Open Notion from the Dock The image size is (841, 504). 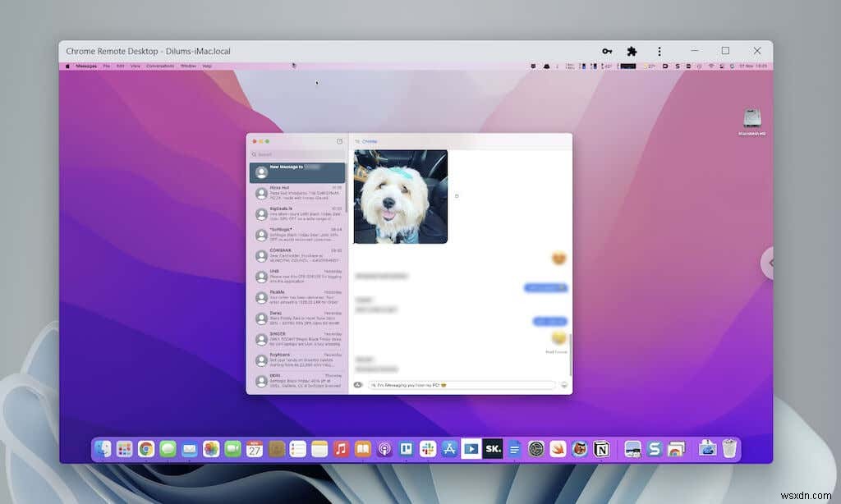click(602, 449)
